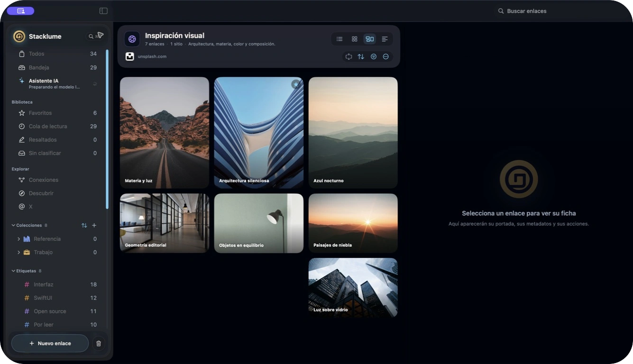Click the Trabajo briefcase icon
The width and height of the screenshot is (633, 364).
27,252
